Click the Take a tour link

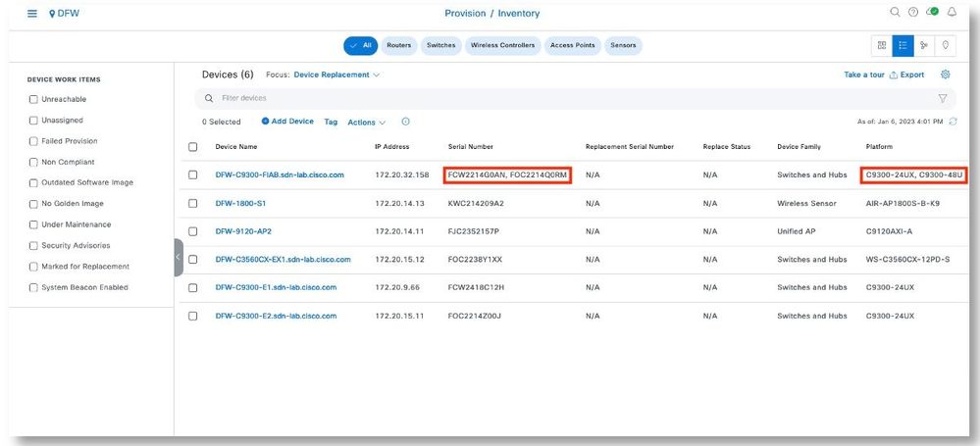[x=863, y=74]
